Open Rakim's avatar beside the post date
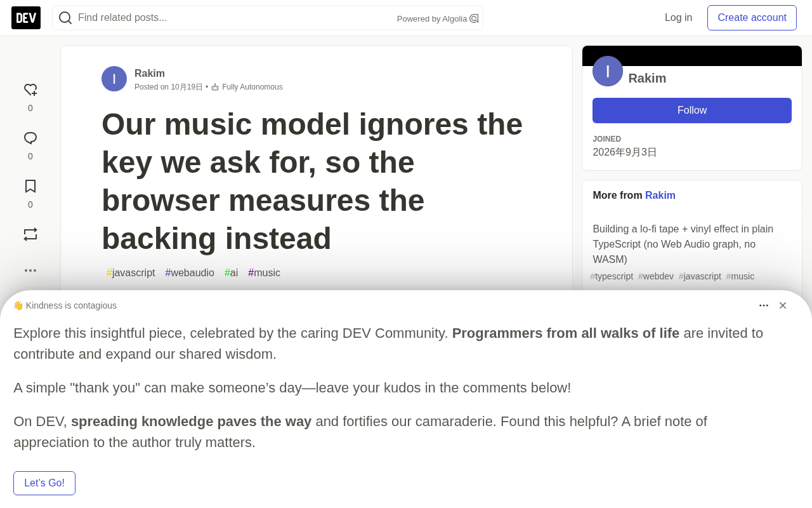The image size is (812, 508). coord(114,79)
